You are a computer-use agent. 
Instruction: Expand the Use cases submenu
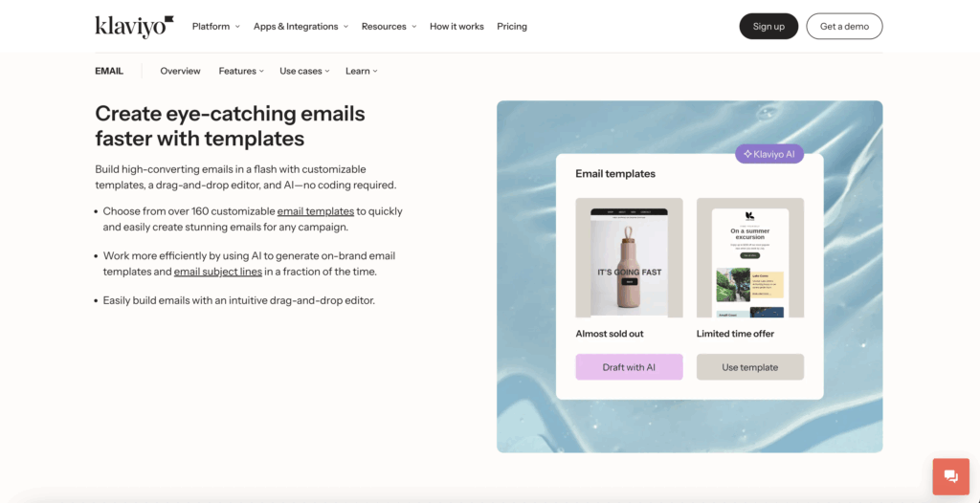[x=304, y=71]
